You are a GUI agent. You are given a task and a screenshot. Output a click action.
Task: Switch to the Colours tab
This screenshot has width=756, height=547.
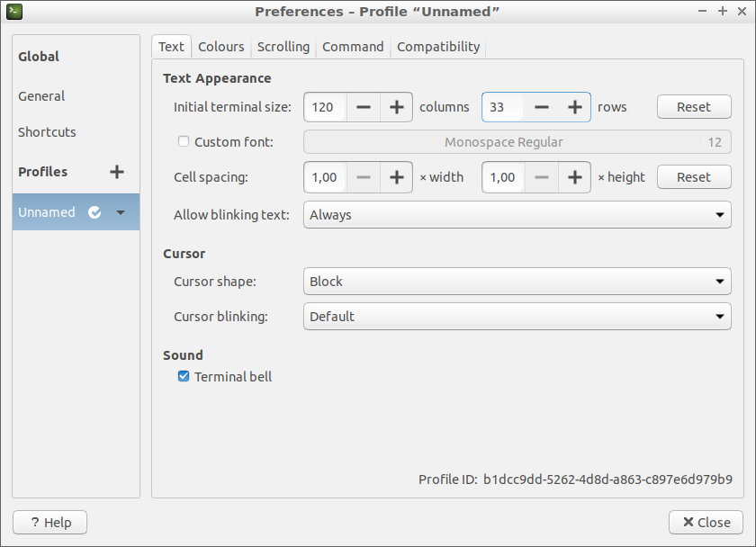pos(220,47)
